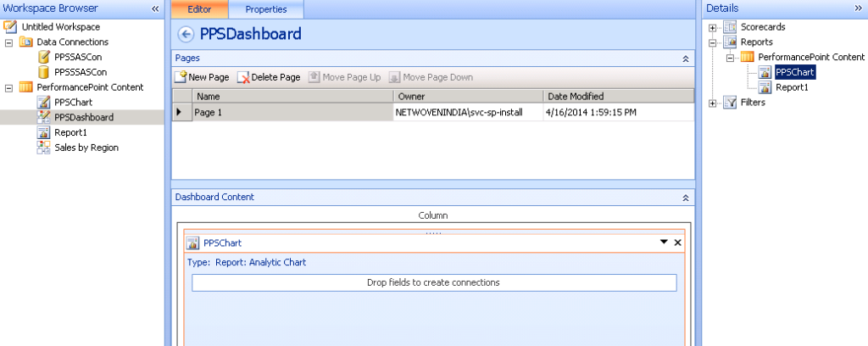Click the Data Connections folder icon

click(25, 42)
